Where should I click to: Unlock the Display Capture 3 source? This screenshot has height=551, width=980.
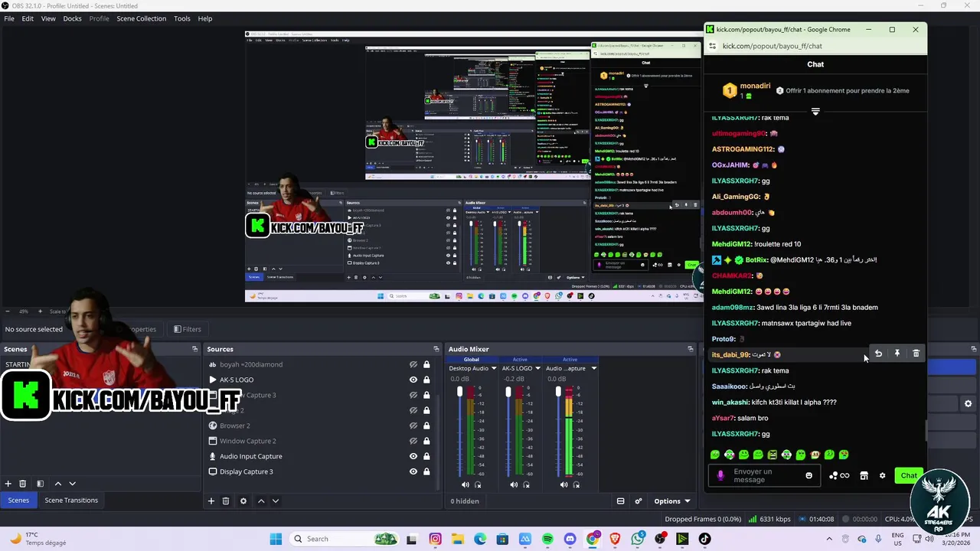[426, 471]
